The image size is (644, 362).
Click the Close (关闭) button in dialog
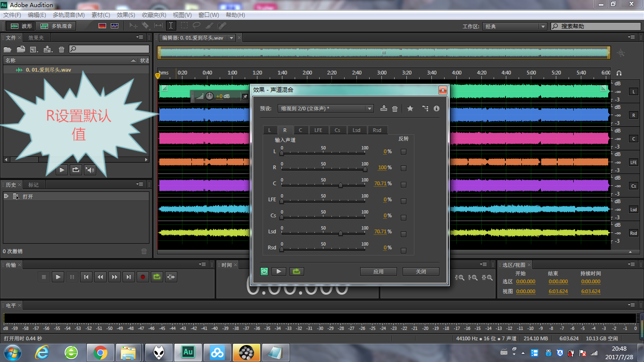coord(421,271)
